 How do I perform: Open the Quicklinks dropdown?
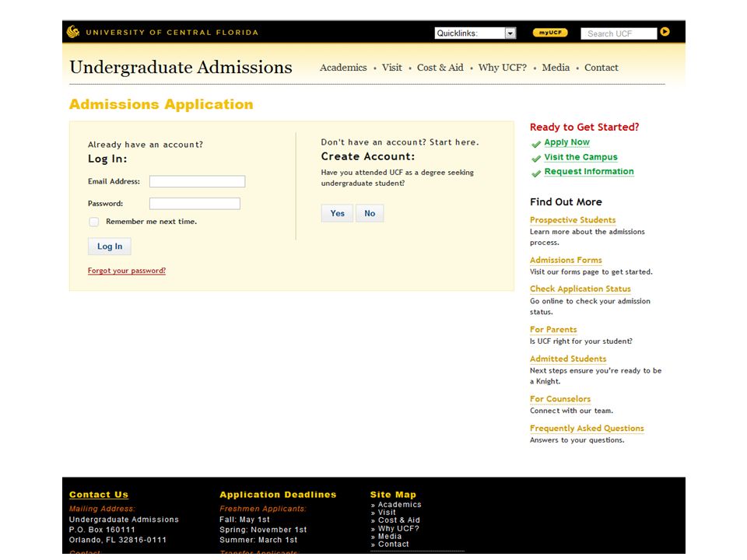click(475, 33)
